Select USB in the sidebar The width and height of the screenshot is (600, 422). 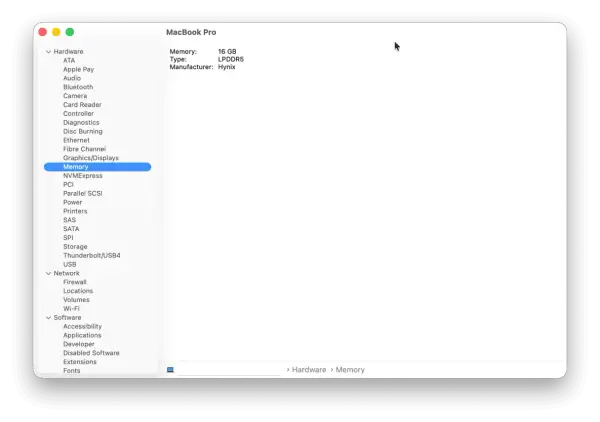(x=70, y=264)
